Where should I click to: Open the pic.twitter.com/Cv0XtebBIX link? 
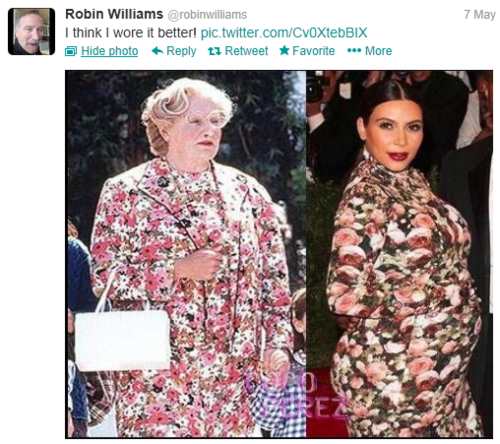284,33
